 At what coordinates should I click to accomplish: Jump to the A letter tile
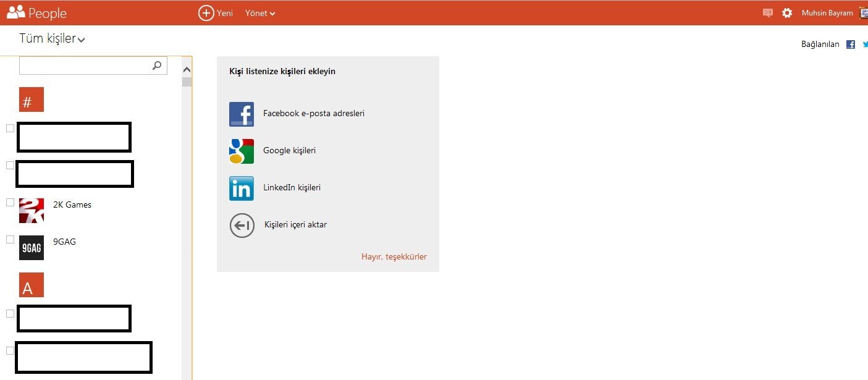(32, 285)
